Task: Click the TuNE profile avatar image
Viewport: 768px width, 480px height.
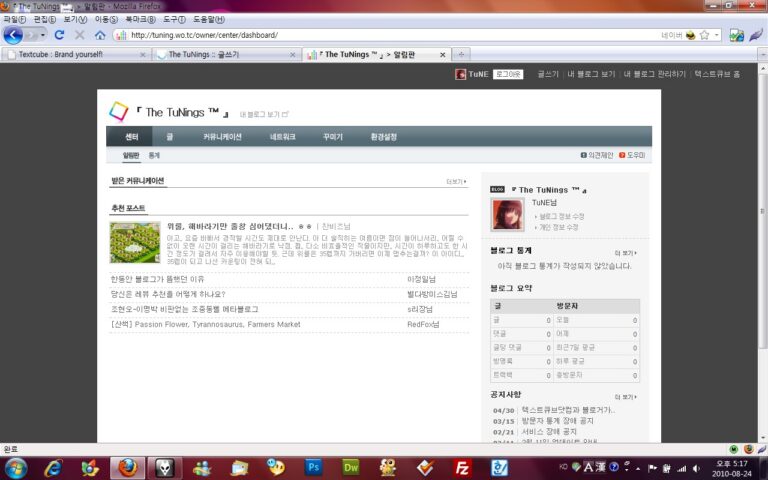Action: [x=507, y=215]
